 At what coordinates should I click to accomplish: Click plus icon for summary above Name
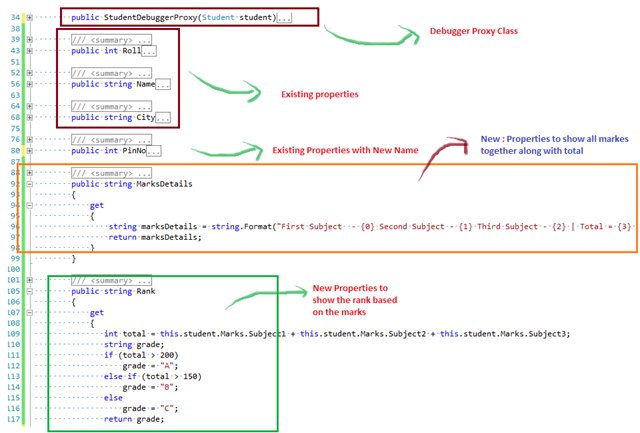pyautogui.click(x=30, y=73)
